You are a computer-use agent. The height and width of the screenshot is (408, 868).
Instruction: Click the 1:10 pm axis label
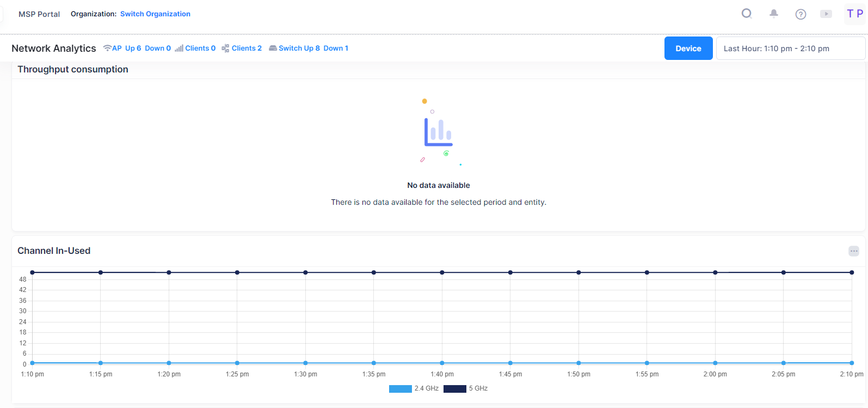click(x=32, y=374)
